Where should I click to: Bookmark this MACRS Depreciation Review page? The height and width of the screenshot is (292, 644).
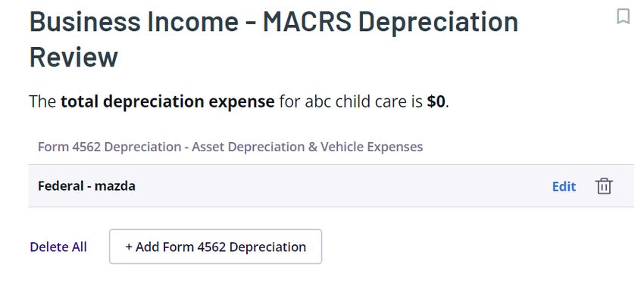623,17
